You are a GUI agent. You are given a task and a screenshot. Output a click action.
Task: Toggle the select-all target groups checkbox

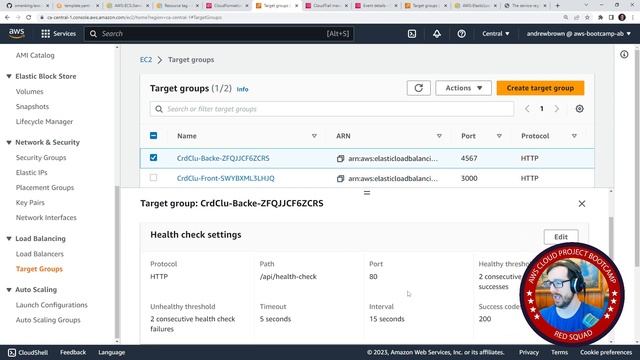coord(153,136)
